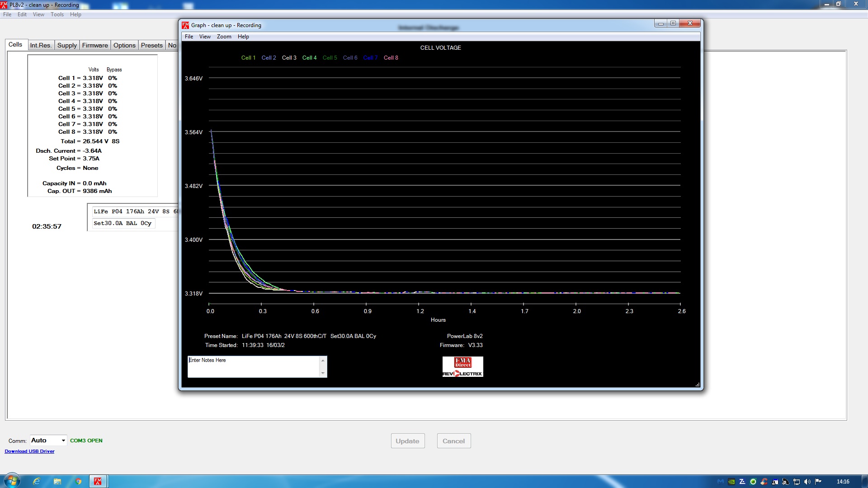This screenshot has height=488, width=868.
Task: Open the Zoom menu in the Graph window
Action: [224, 37]
